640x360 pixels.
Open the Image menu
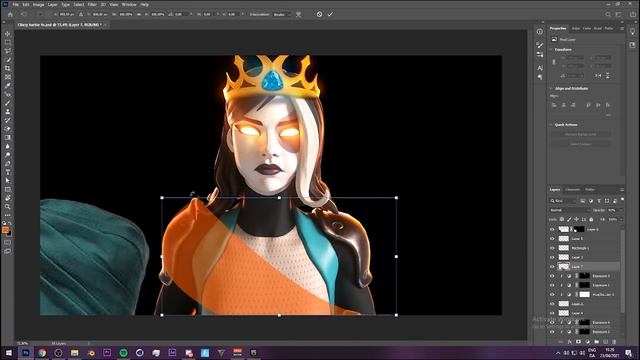pyautogui.click(x=38, y=4)
